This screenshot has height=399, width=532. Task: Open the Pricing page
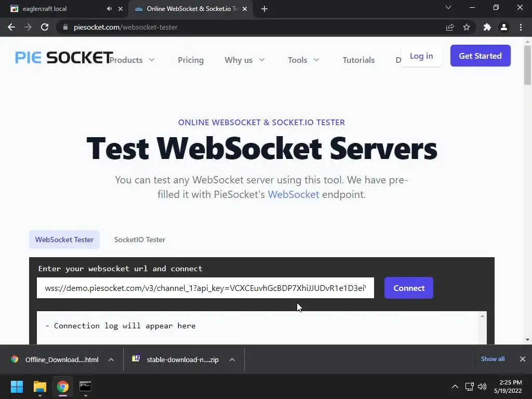coord(191,60)
